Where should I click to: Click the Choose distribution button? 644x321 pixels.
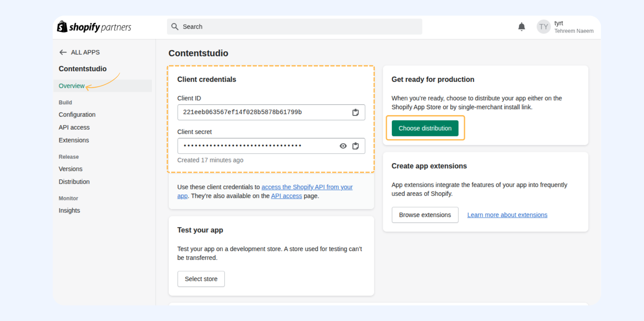click(x=425, y=128)
